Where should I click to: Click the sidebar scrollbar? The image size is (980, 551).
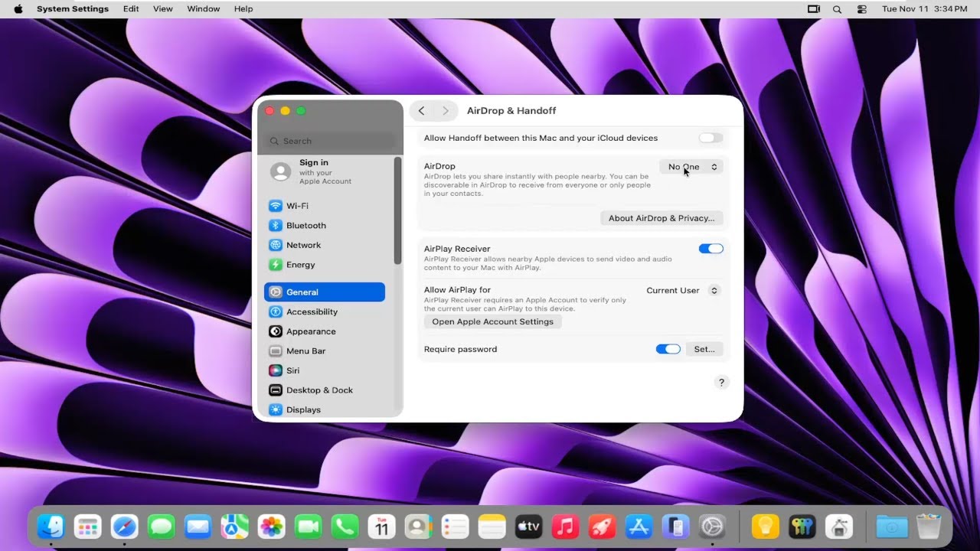tap(397, 211)
